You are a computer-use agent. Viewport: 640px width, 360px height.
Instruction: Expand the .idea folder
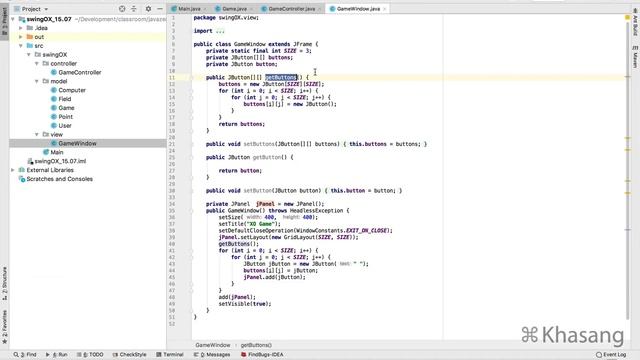click(x=21, y=28)
